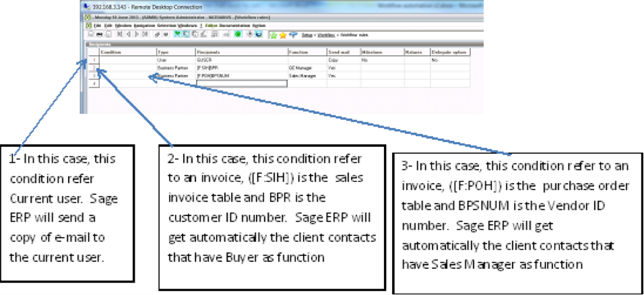Go to first record navigation arrow

[121, 34]
